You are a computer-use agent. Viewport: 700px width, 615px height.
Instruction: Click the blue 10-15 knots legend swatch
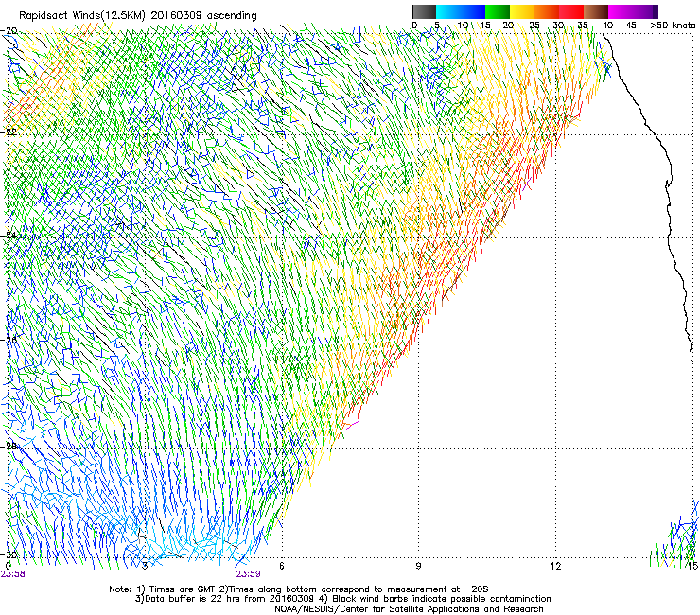(473, 11)
